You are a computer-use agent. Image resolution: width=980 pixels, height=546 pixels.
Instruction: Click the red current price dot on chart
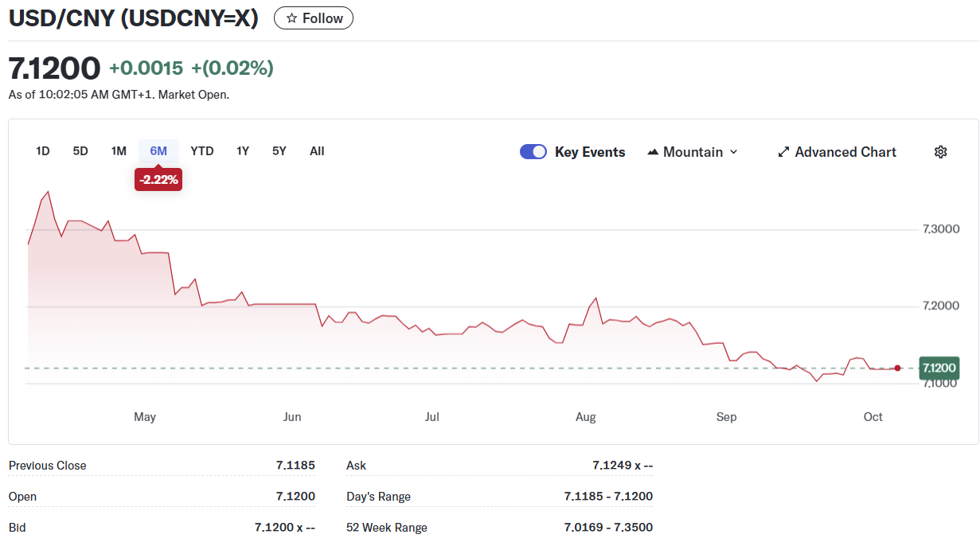(897, 368)
